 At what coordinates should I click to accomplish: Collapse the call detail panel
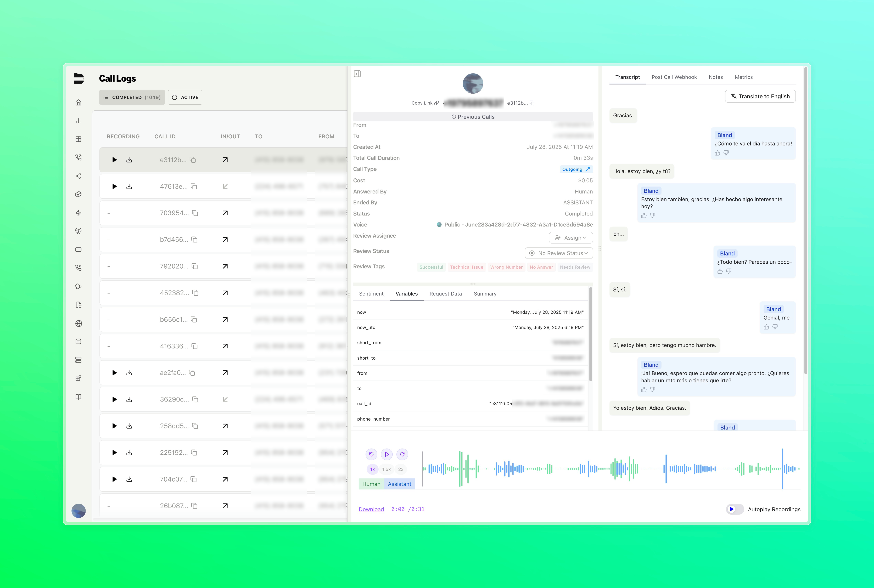[x=357, y=74]
